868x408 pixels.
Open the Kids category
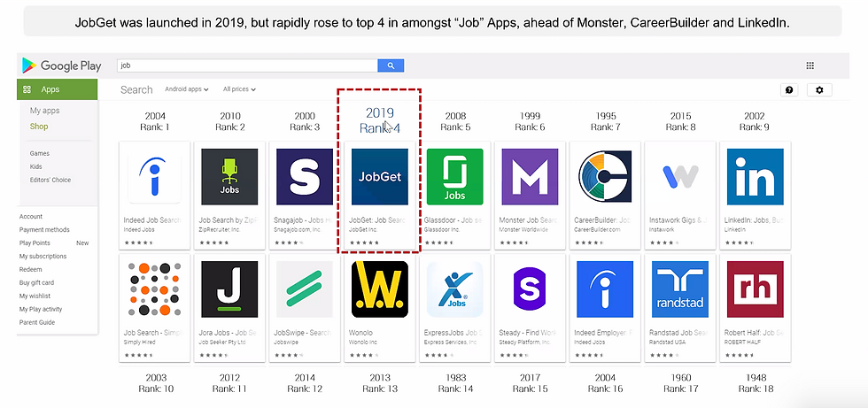(x=36, y=167)
